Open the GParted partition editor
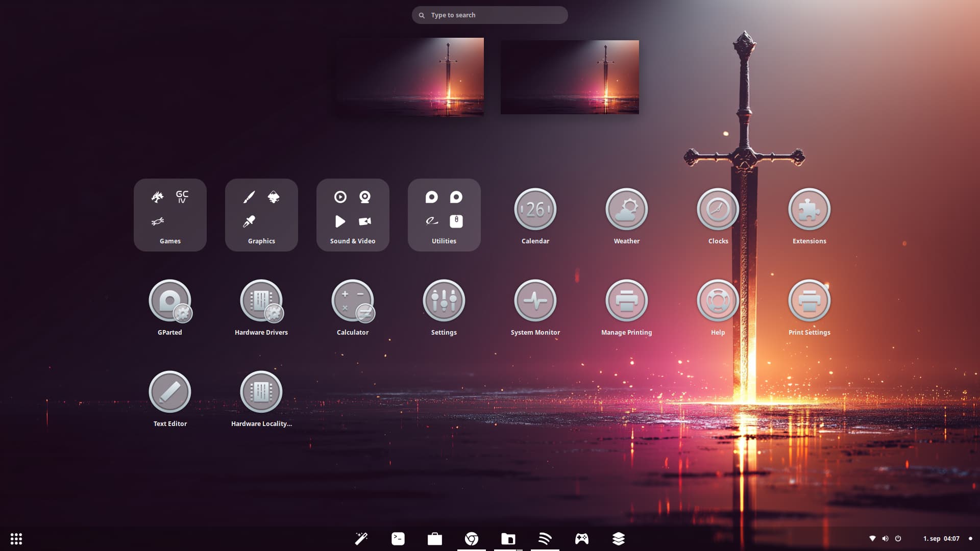Image resolution: width=980 pixels, height=551 pixels. tap(170, 301)
